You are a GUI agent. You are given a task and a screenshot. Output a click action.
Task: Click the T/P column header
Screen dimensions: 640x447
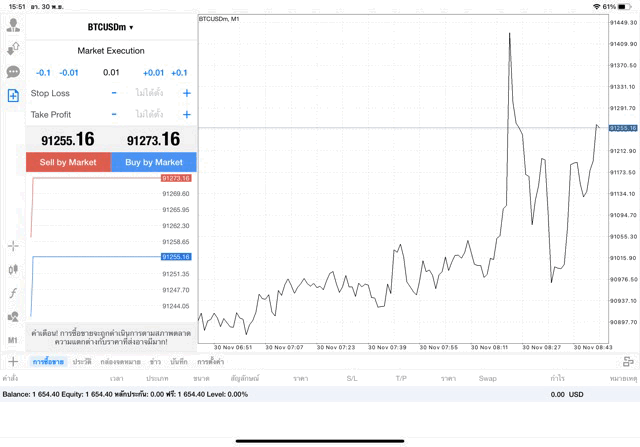pos(401,378)
